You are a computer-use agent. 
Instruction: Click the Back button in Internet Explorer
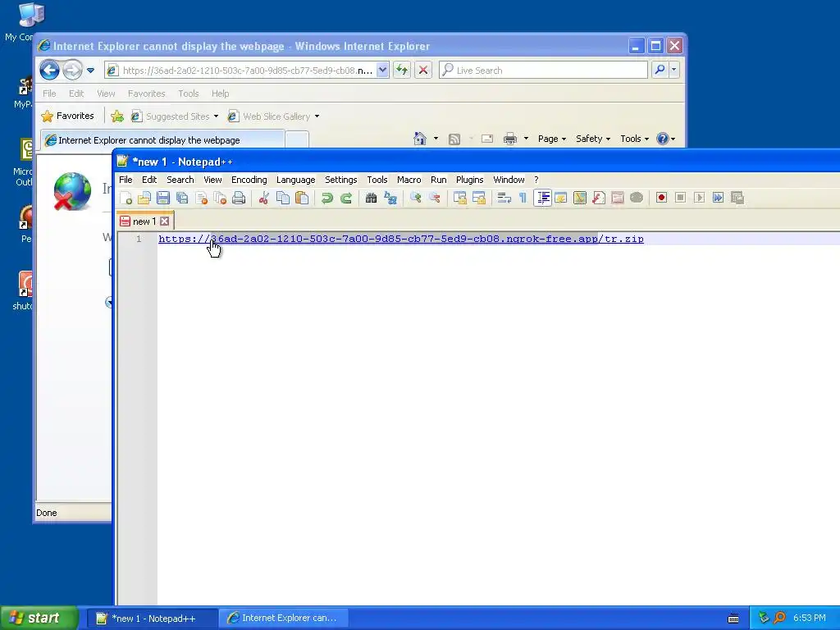click(x=49, y=71)
